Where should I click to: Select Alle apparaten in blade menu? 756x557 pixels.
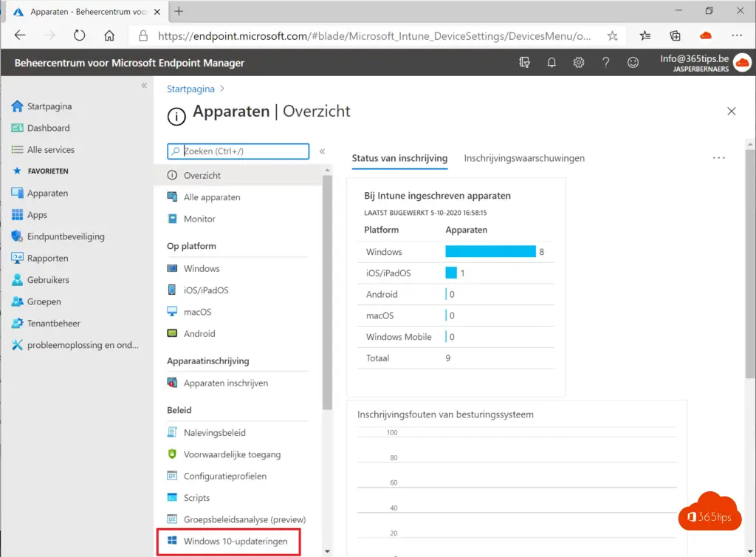click(x=212, y=197)
